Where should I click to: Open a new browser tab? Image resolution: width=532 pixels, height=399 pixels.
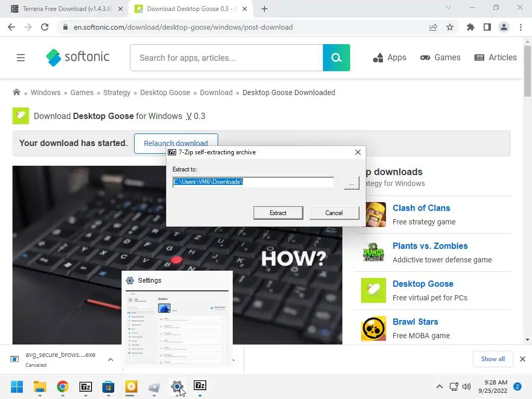[264, 9]
